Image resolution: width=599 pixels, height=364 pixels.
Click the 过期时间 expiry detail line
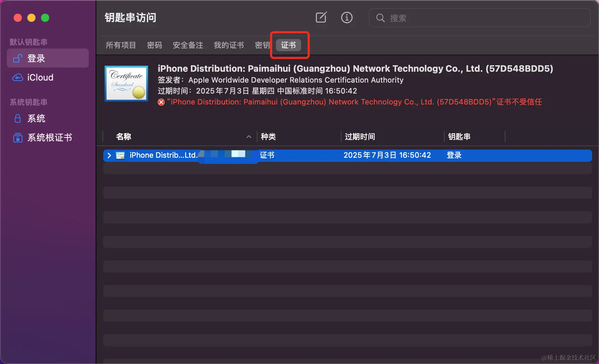click(x=257, y=91)
